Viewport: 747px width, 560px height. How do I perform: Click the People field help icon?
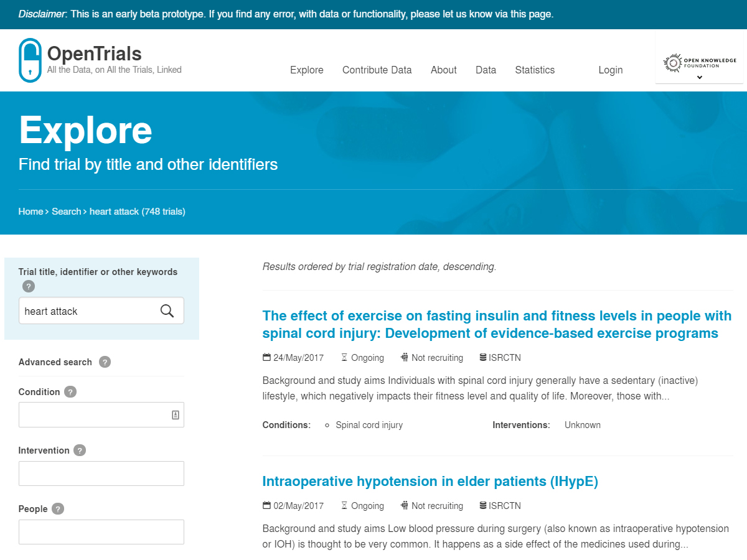tap(58, 509)
